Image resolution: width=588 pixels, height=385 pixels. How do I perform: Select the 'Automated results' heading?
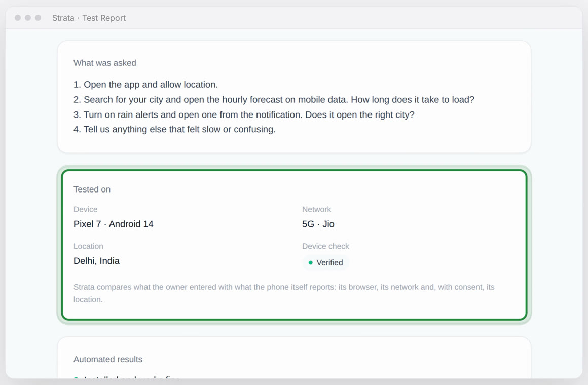(108, 359)
